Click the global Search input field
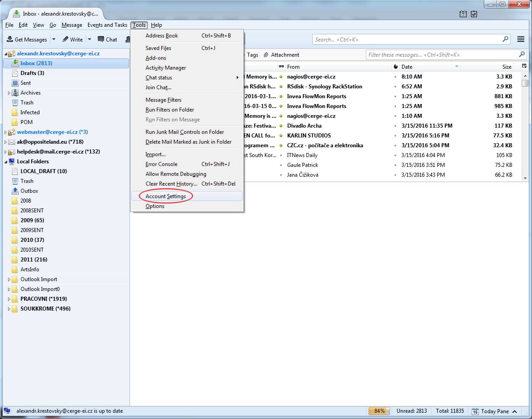 click(x=406, y=39)
